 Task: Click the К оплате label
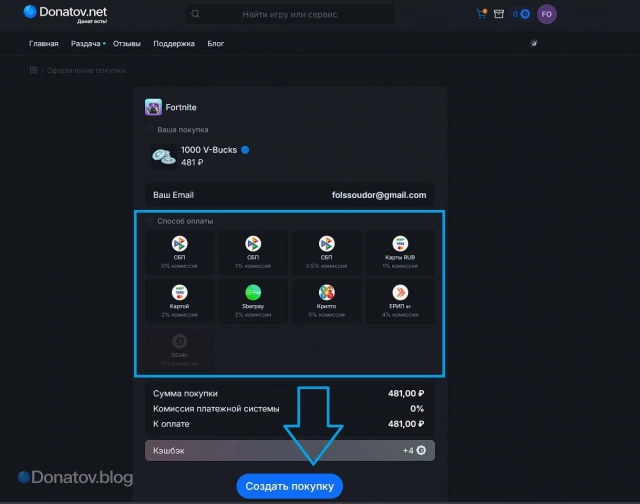tap(171, 424)
